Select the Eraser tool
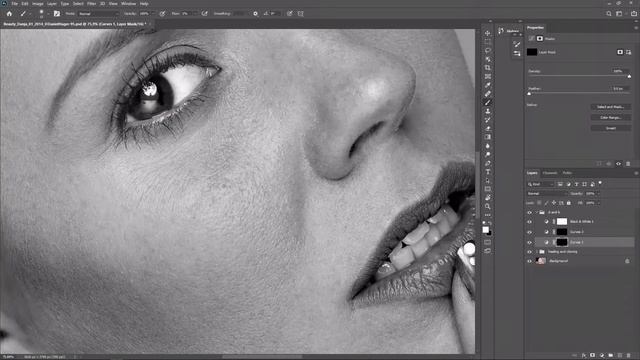This screenshot has height=360, width=640. (487, 129)
